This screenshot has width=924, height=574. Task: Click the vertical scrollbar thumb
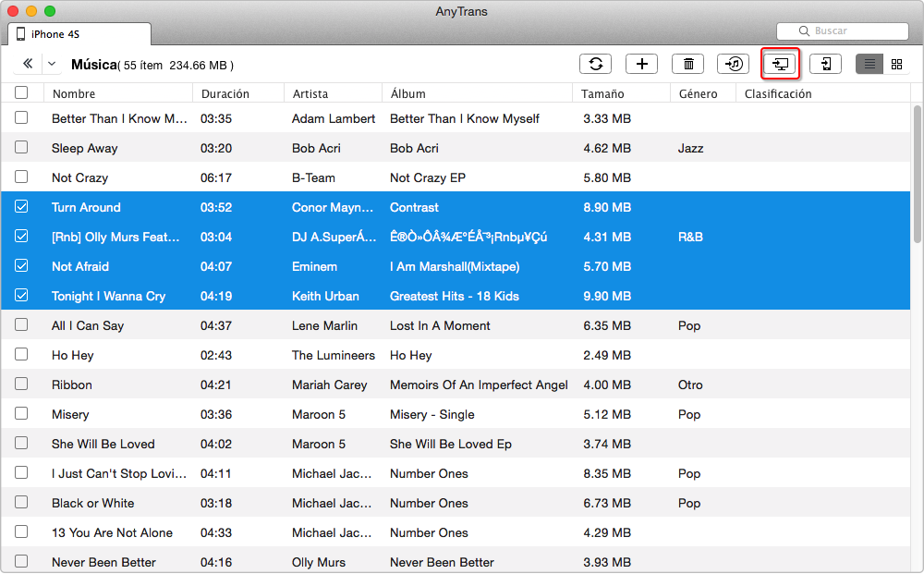[917, 175]
